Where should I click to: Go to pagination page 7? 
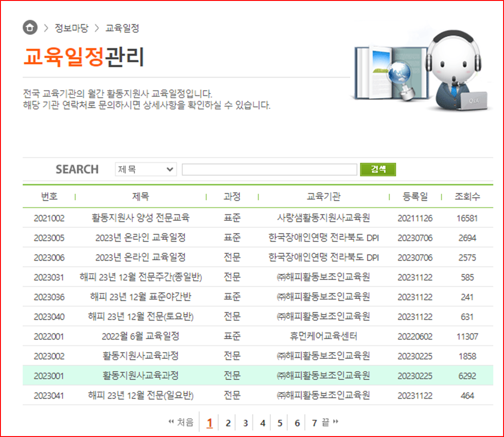[314, 423]
